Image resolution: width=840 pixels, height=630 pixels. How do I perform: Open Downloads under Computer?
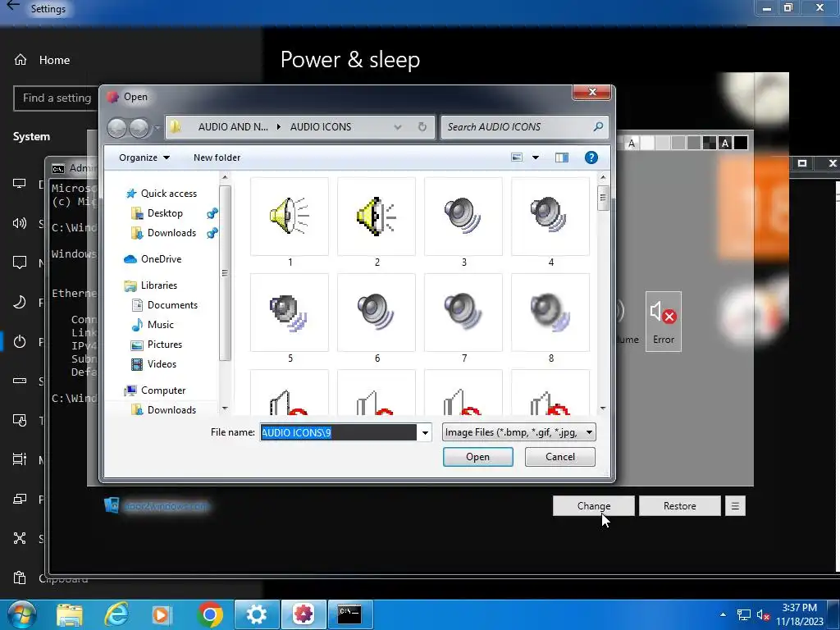(x=171, y=410)
